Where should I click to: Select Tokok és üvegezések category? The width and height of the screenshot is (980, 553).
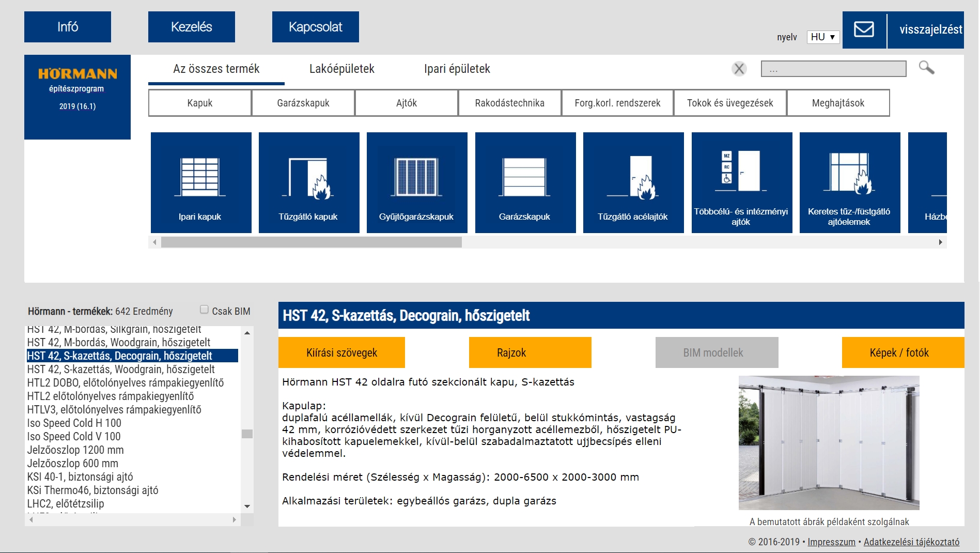click(x=730, y=103)
